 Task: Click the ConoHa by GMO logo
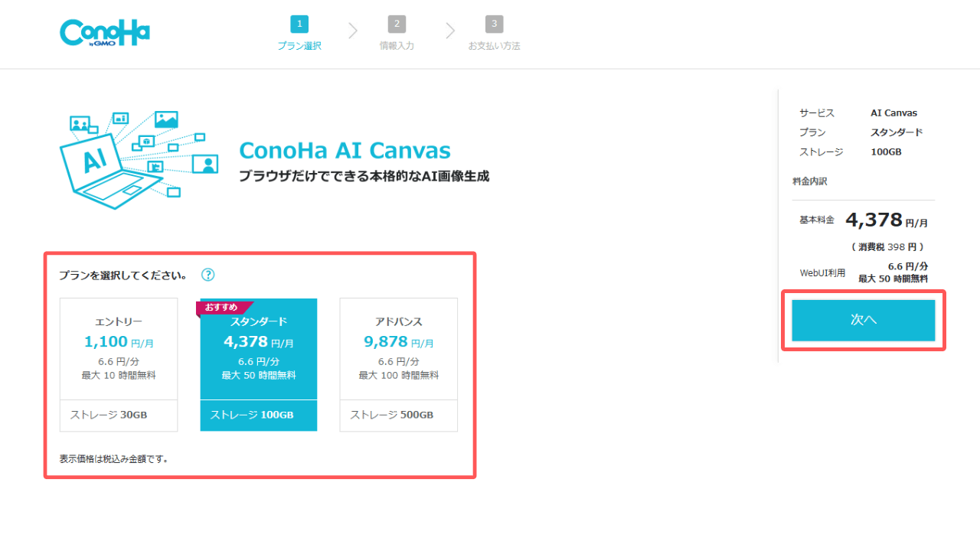pos(105,34)
